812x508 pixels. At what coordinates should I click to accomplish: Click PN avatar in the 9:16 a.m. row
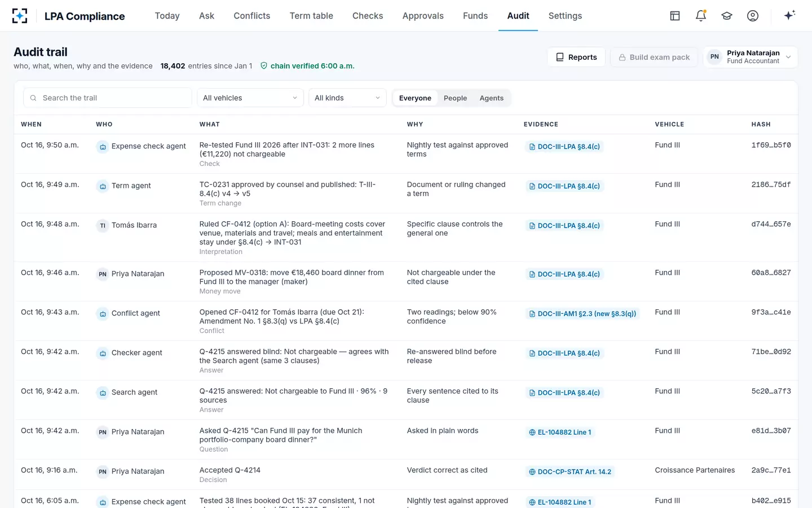[103, 471]
